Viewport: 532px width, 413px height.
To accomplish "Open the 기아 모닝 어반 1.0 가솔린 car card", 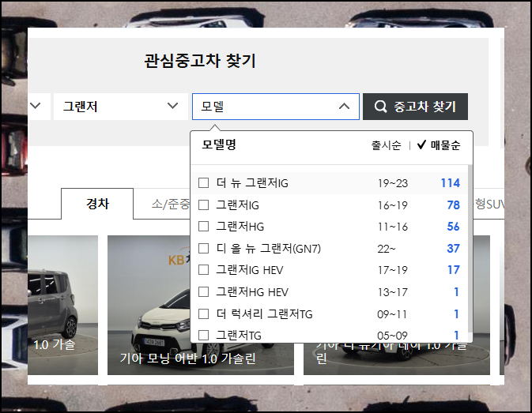I will pyautogui.click(x=201, y=306).
